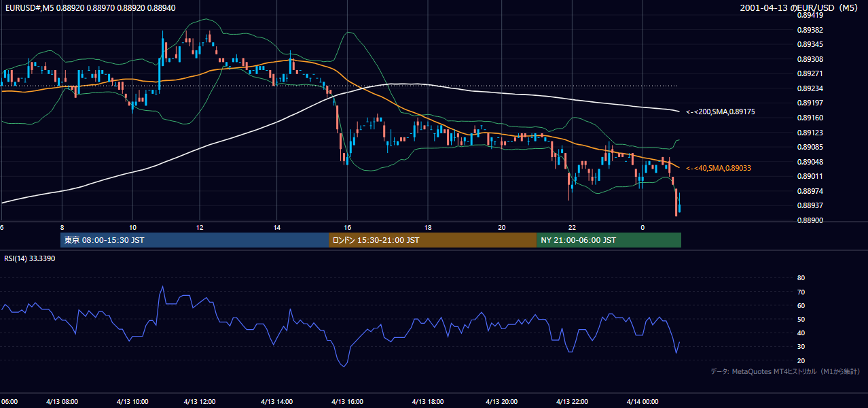Click hour label 22 above the NY session bar
This screenshot has width=868, height=408.
tap(573, 227)
